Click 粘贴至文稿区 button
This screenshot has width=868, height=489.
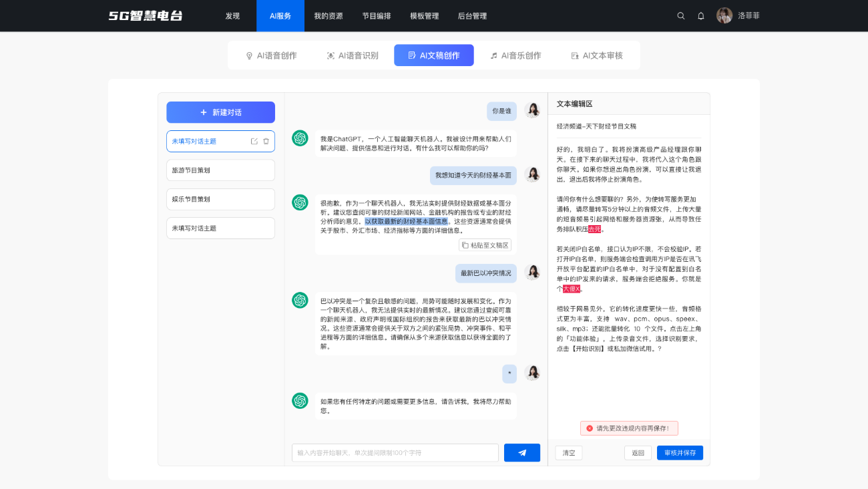485,245
